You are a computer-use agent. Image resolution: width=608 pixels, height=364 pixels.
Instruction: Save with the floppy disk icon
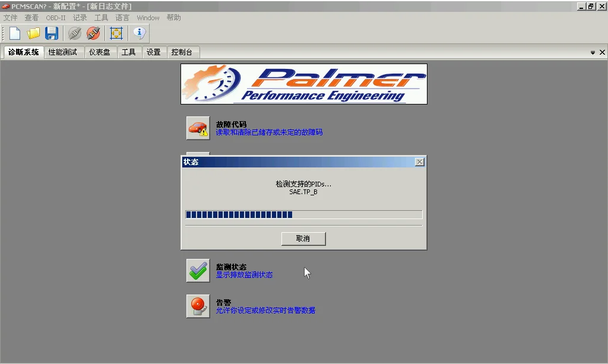(52, 33)
